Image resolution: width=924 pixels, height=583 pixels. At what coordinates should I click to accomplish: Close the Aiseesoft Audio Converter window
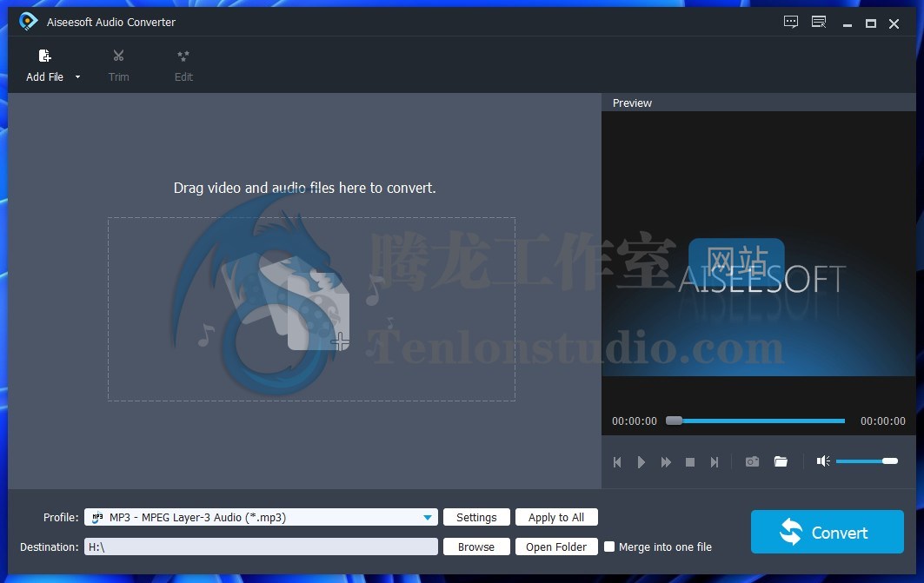click(x=894, y=23)
